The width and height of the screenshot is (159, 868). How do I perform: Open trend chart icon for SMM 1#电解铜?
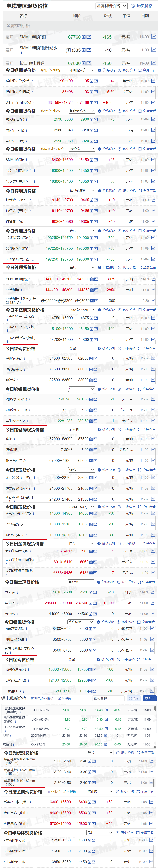point(154,37)
